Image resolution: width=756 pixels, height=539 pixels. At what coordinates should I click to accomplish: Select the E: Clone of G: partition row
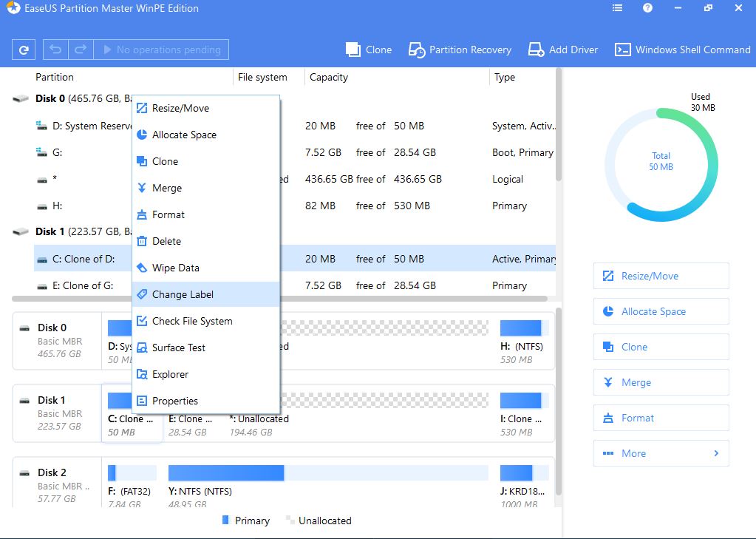[81, 285]
